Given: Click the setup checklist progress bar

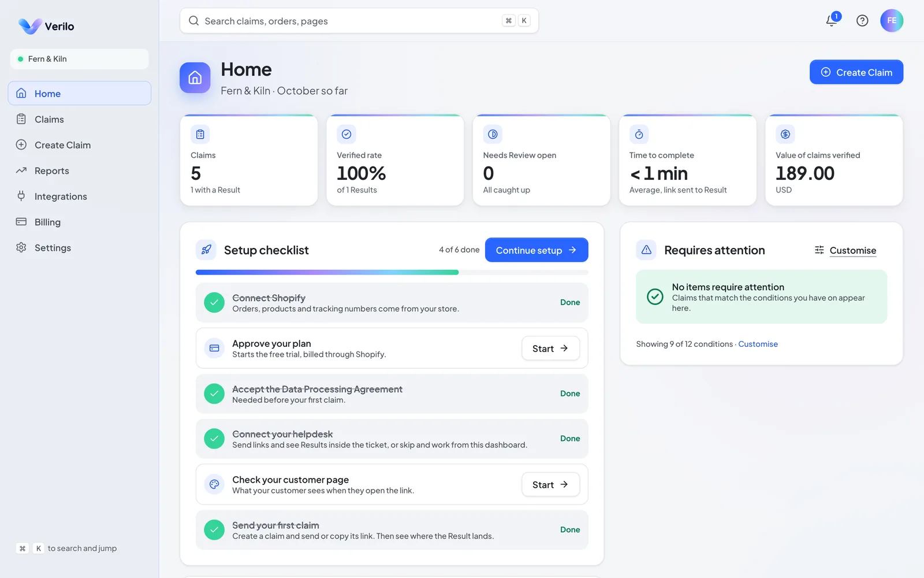Looking at the screenshot, I should (x=392, y=272).
